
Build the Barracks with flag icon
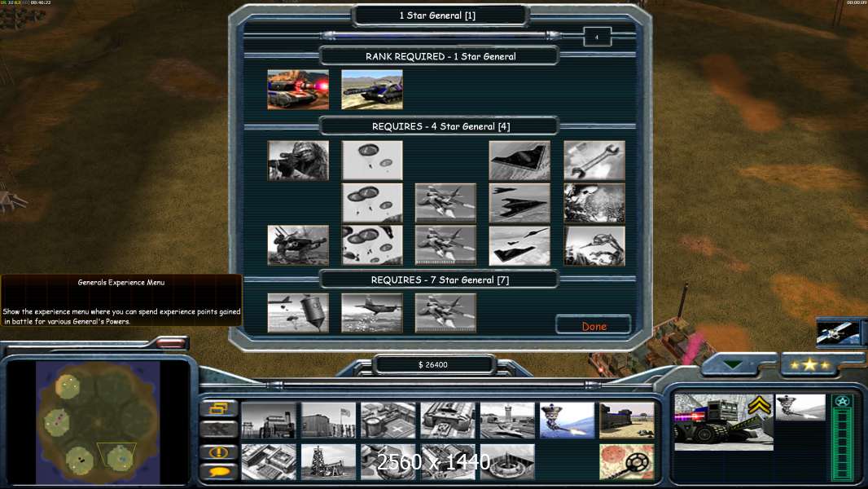[x=328, y=421]
